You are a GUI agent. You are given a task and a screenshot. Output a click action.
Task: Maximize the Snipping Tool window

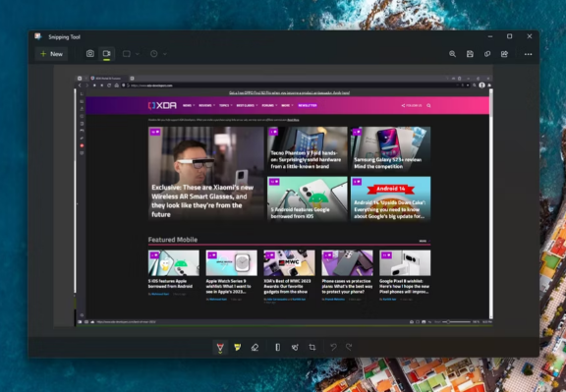tap(509, 36)
